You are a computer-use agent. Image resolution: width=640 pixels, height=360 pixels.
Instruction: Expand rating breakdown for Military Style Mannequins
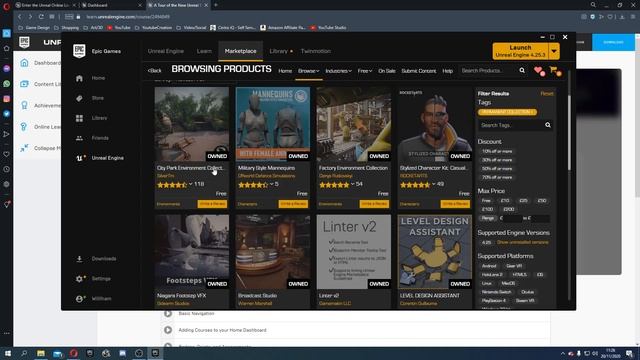click(x=271, y=184)
